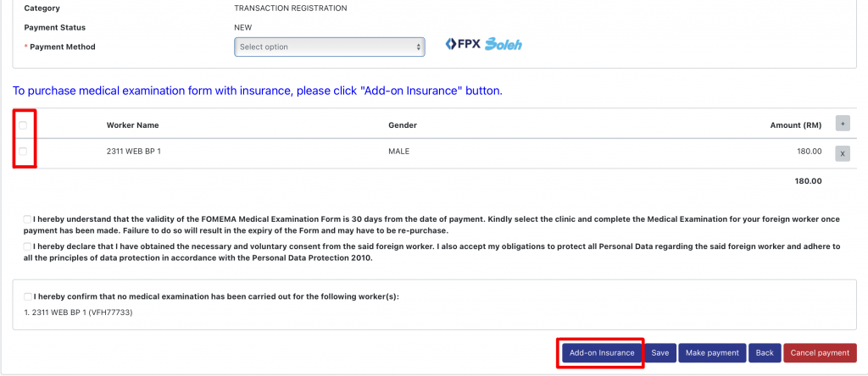The image size is (868, 376).
Task: Click the worker name 2311 WEB BP 1
Action: [x=134, y=152]
